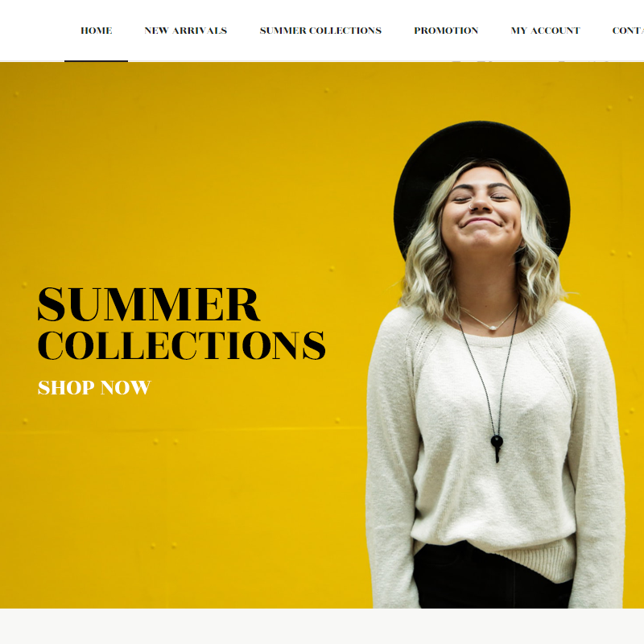Go to the NEW ARRIVALS page
The height and width of the screenshot is (644, 644).
tap(186, 31)
